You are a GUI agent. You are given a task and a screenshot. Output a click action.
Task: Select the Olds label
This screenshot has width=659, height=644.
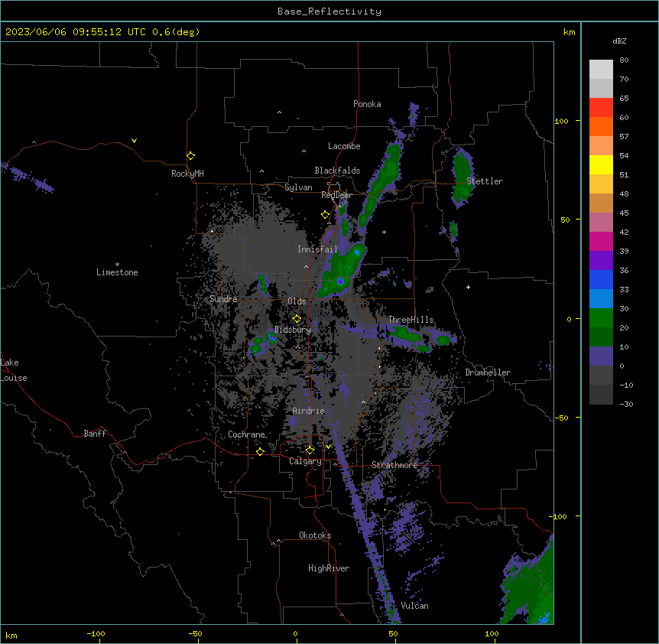pyautogui.click(x=297, y=301)
